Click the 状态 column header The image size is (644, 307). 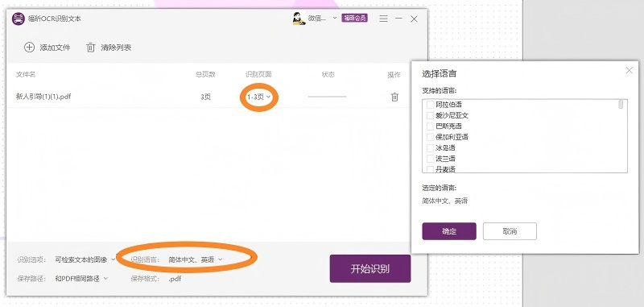[328, 74]
